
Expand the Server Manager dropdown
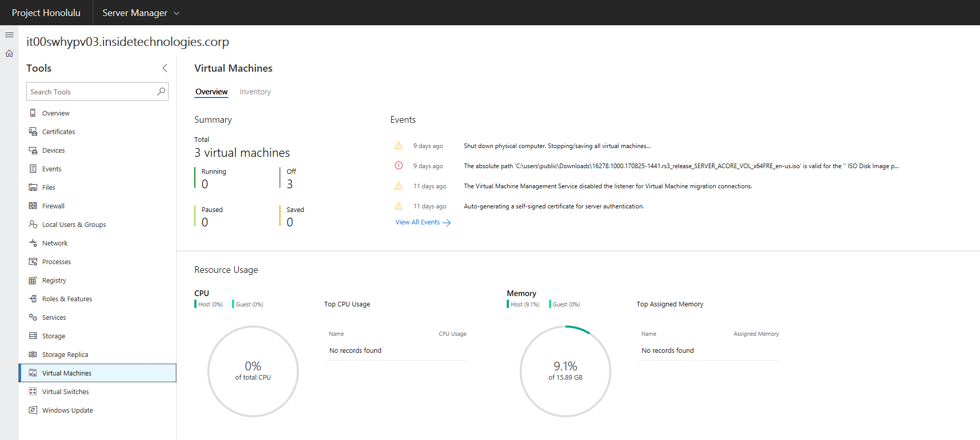tap(176, 13)
